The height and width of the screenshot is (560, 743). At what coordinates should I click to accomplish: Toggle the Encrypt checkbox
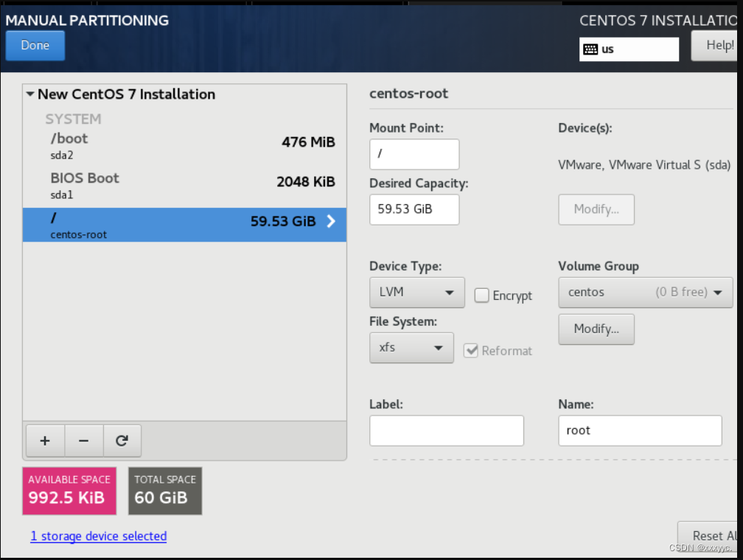481,295
